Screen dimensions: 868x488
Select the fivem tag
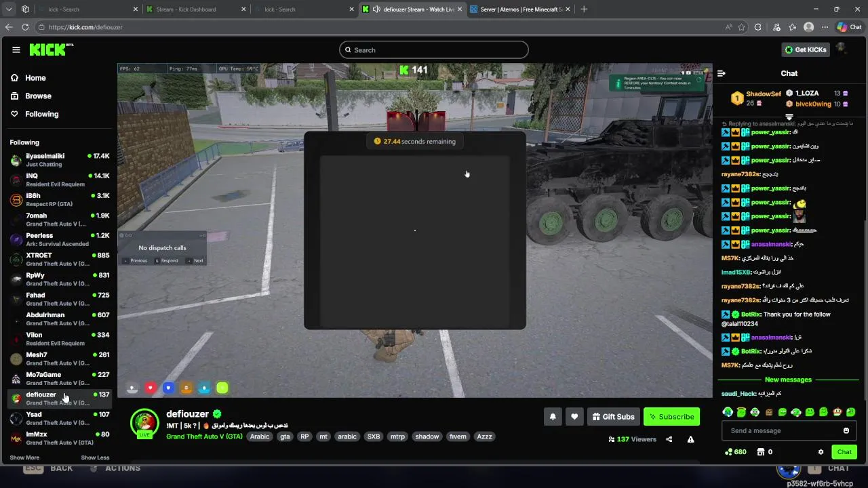[458, 436]
